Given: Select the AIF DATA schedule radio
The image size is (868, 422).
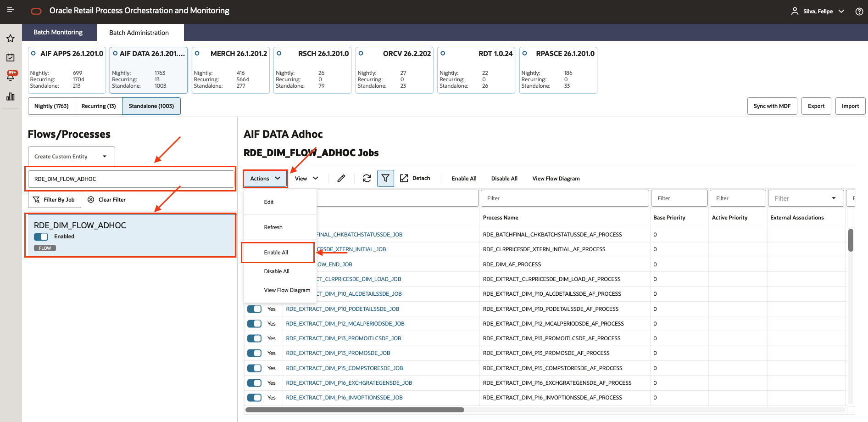Looking at the screenshot, I should (x=115, y=54).
